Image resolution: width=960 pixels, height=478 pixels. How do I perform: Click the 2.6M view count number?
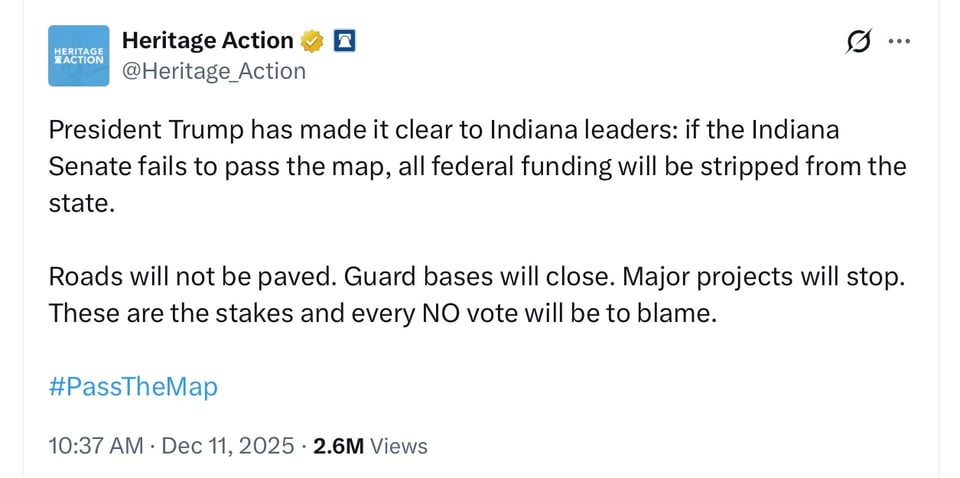pos(338,446)
